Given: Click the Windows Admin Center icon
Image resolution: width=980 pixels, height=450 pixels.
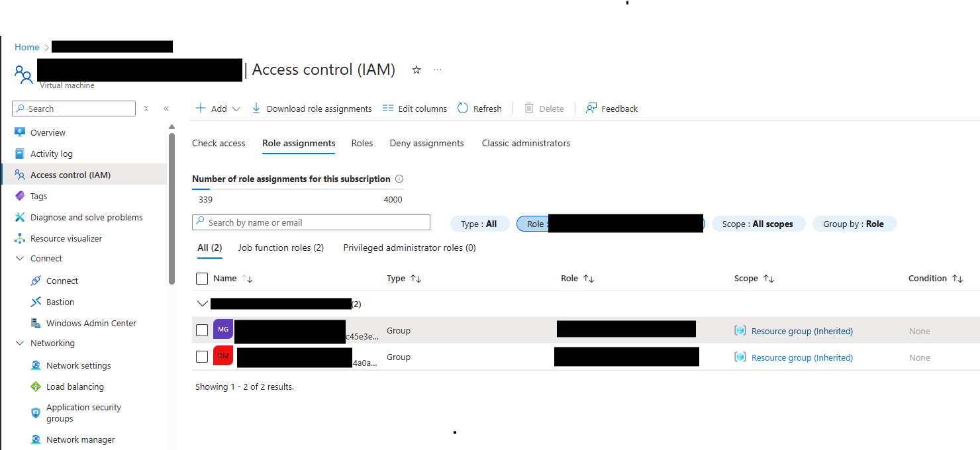Looking at the screenshot, I should click(36, 323).
